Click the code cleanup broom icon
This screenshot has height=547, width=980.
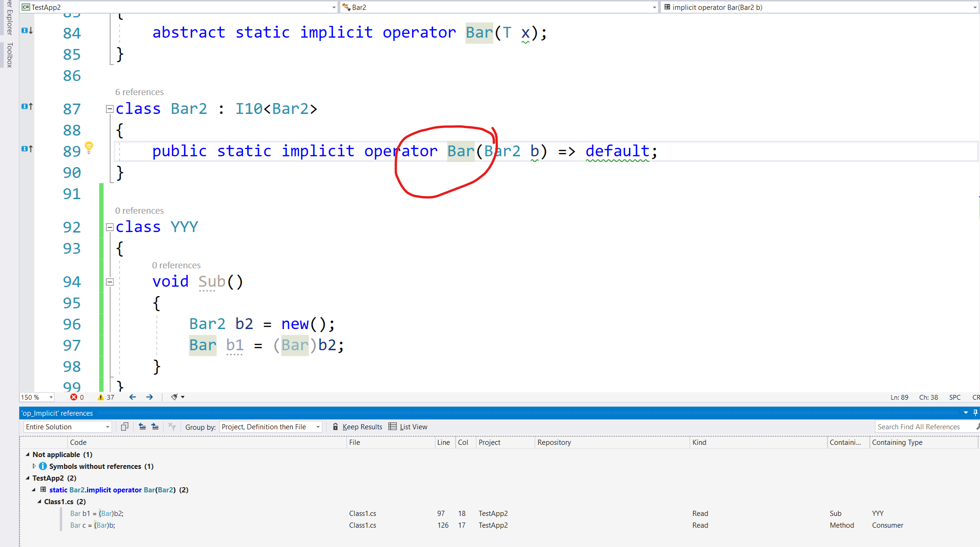click(x=174, y=397)
